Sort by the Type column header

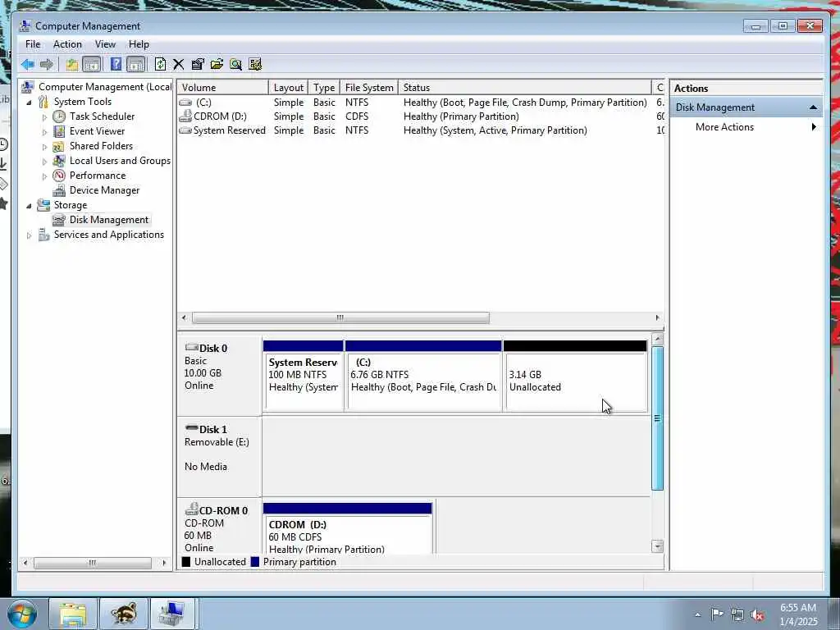tap(324, 87)
